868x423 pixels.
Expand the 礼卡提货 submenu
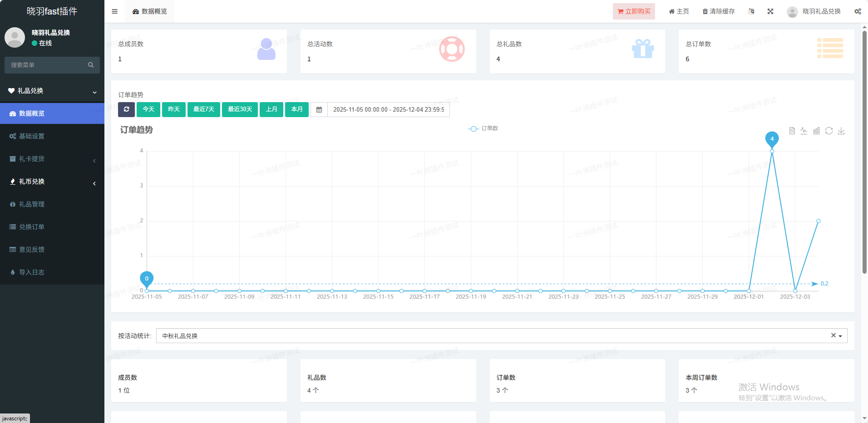click(x=52, y=159)
